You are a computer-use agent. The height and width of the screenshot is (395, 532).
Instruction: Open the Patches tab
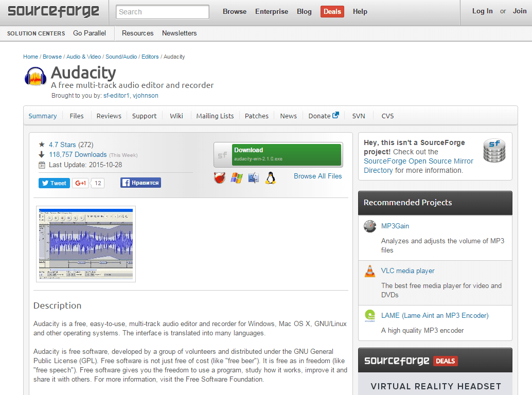coord(257,116)
